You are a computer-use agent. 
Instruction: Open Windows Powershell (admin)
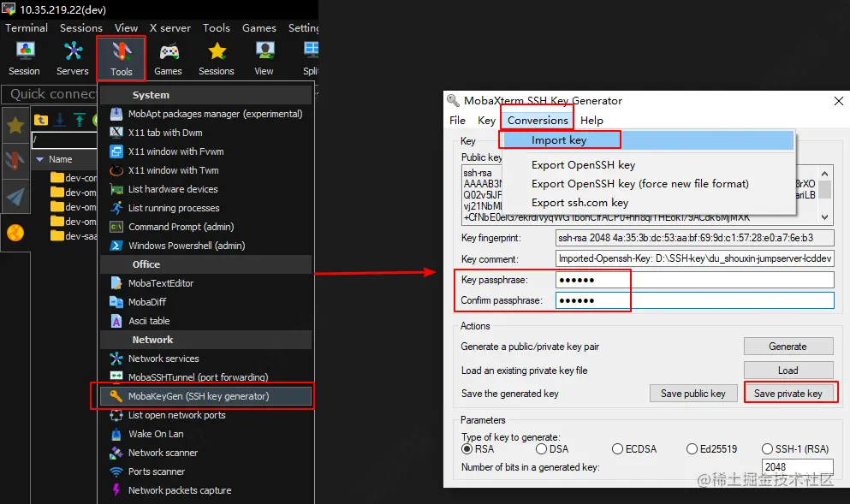(206, 246)
